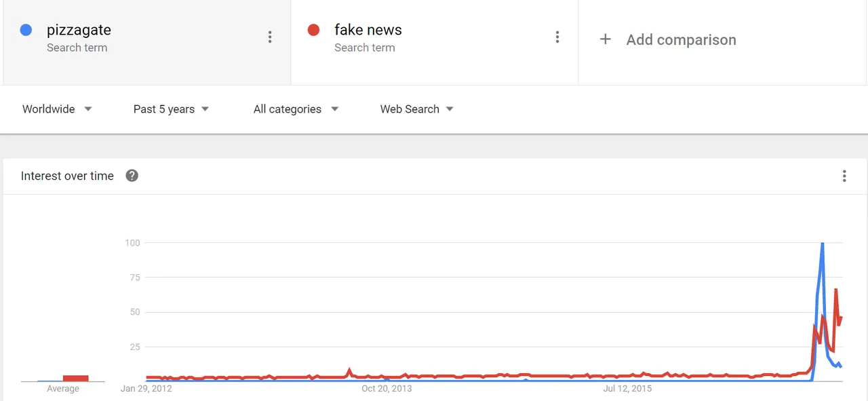Expand the All categories dropdown
The image size is (868, 401).
(296, 109)
